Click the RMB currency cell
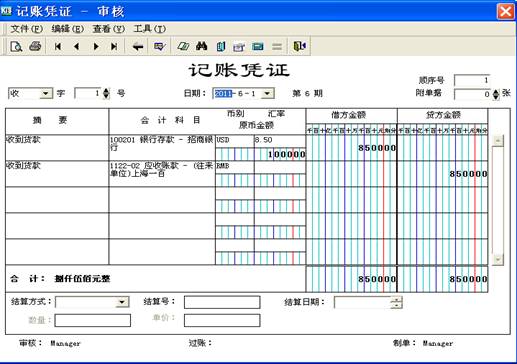 coord(235,167)
